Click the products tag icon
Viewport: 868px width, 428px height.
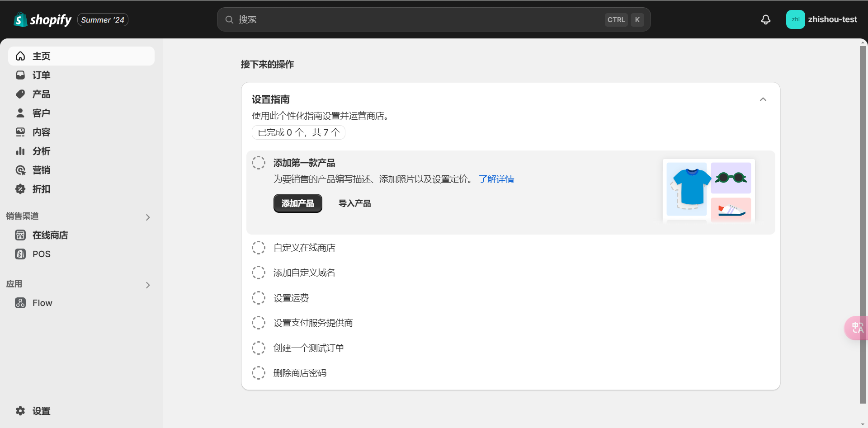tap(20, 94)
